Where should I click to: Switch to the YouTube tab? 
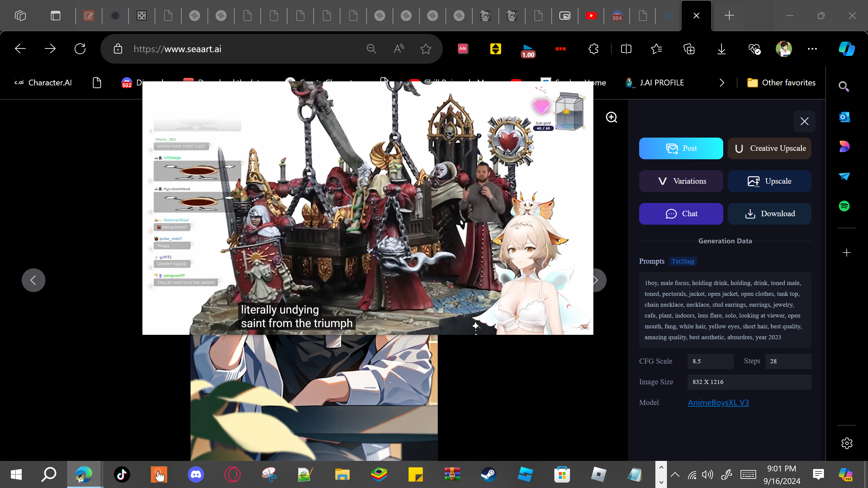[x=591, y=16]
